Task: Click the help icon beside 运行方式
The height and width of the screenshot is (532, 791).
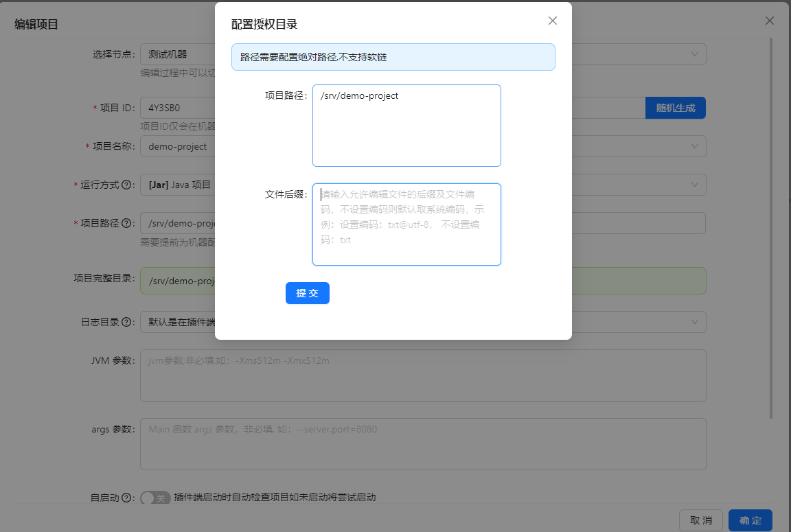Action: pos(126,185)
